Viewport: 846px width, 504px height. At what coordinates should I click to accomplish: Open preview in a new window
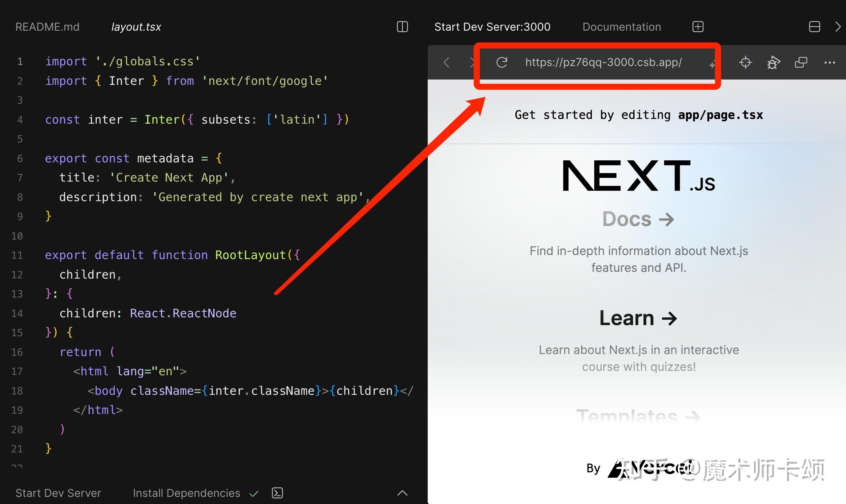pos(801,62)
